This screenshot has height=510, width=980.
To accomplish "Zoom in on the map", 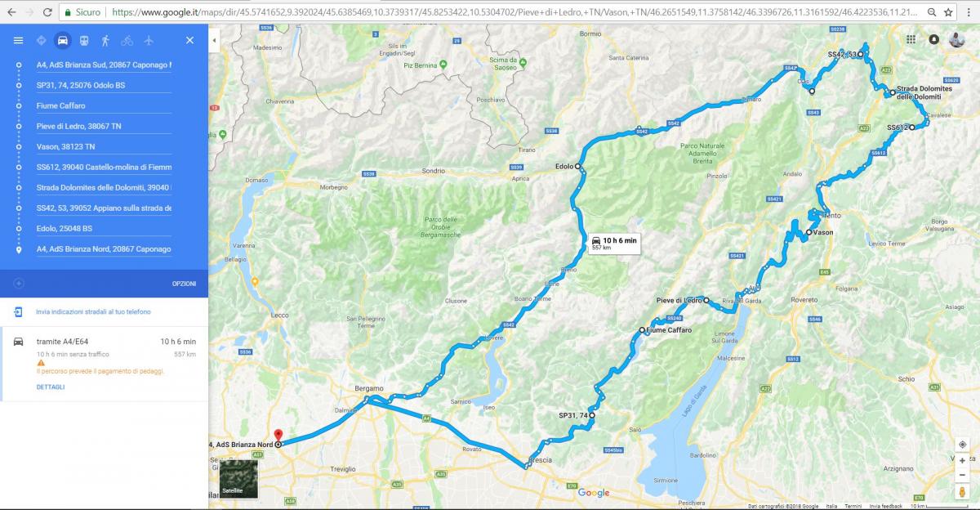I will (x=962, y=461).
